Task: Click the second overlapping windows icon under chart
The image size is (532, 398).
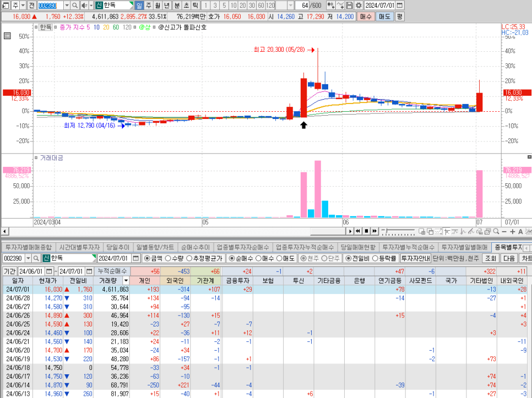Action: click(430, 232)
